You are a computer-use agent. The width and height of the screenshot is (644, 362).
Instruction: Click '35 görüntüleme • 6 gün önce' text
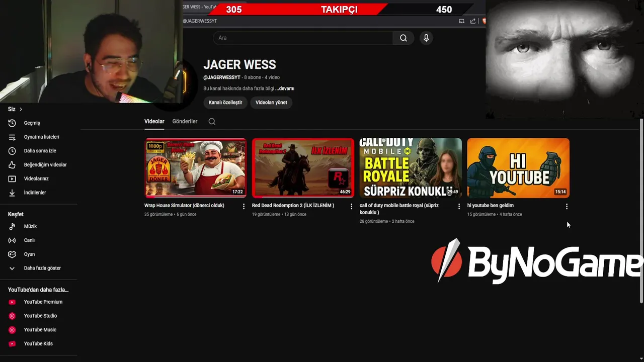[x=171, y=214]
